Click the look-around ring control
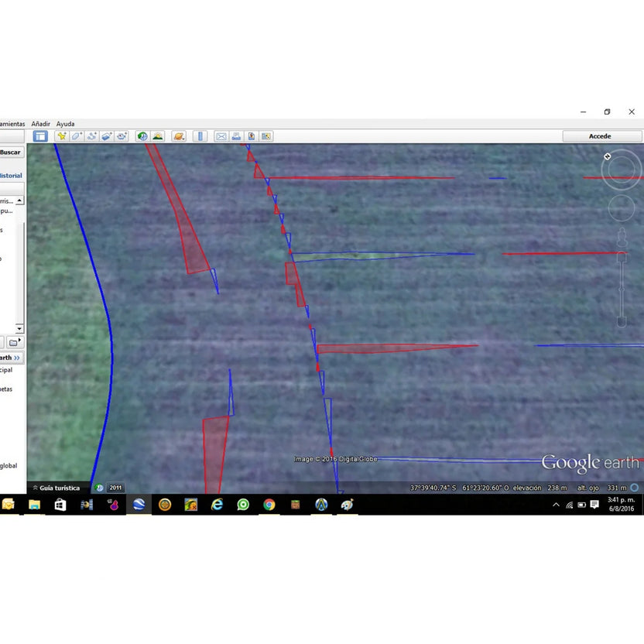The width and height of the screenshot is (644, 644). (622, 170)
